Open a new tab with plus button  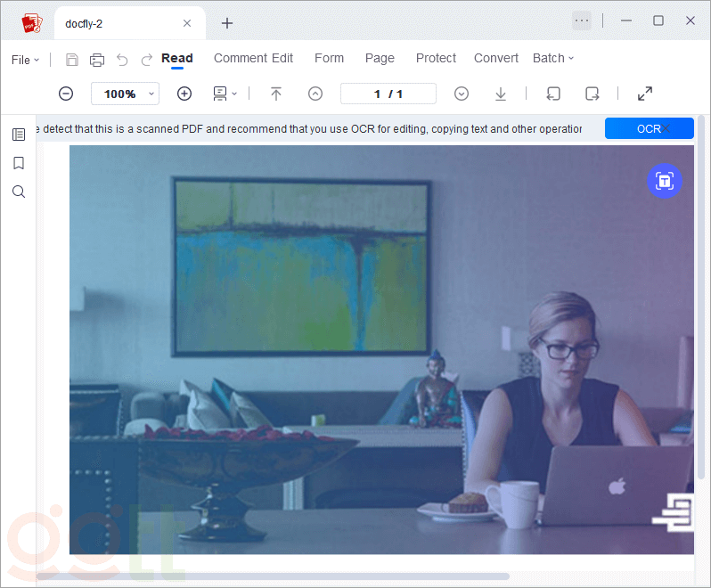[x=227, y=23]
